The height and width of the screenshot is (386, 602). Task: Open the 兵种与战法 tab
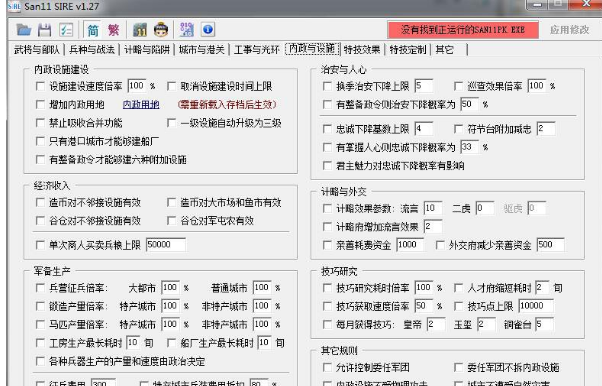click(x=92, y=50)
